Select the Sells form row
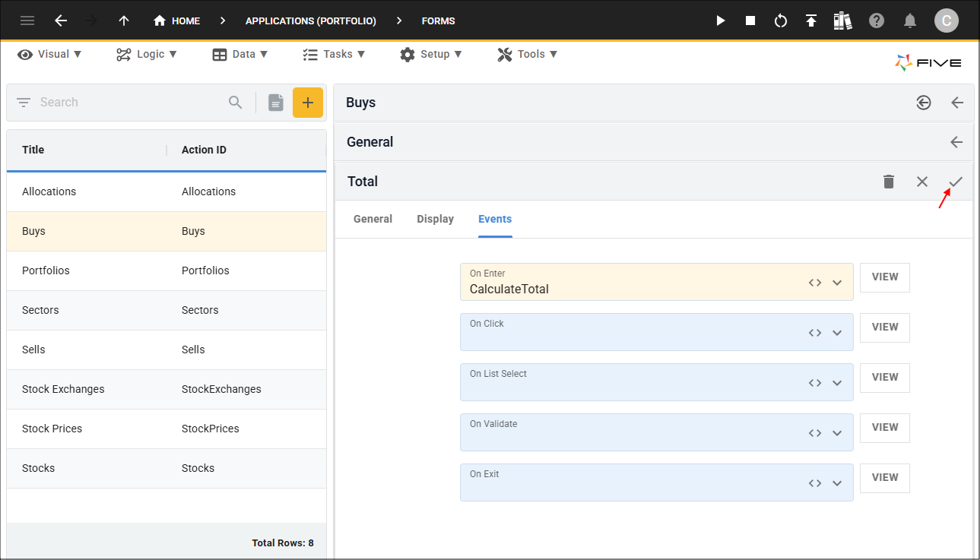This screenshot has width=980, height=560. (x=167, y=350)
